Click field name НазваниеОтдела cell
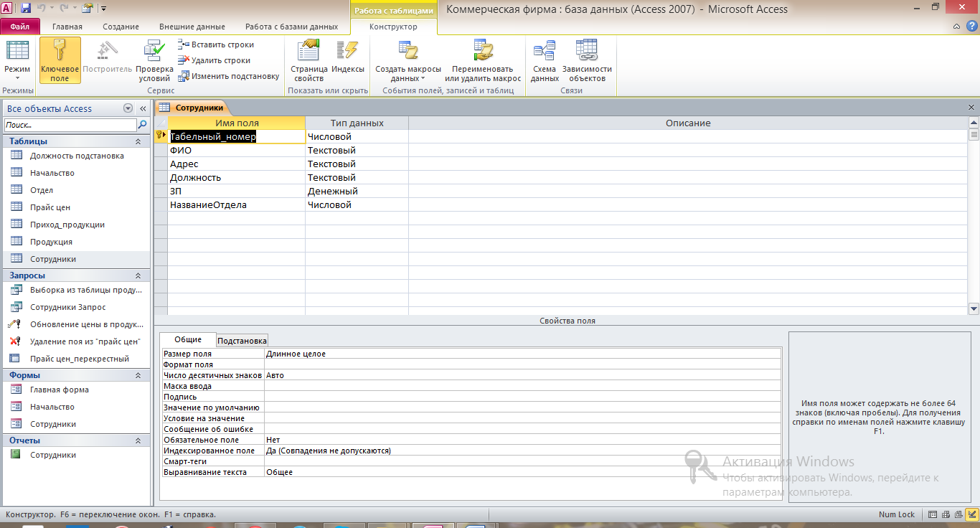This screenshot has height=528, width=980. pos(236,205)
